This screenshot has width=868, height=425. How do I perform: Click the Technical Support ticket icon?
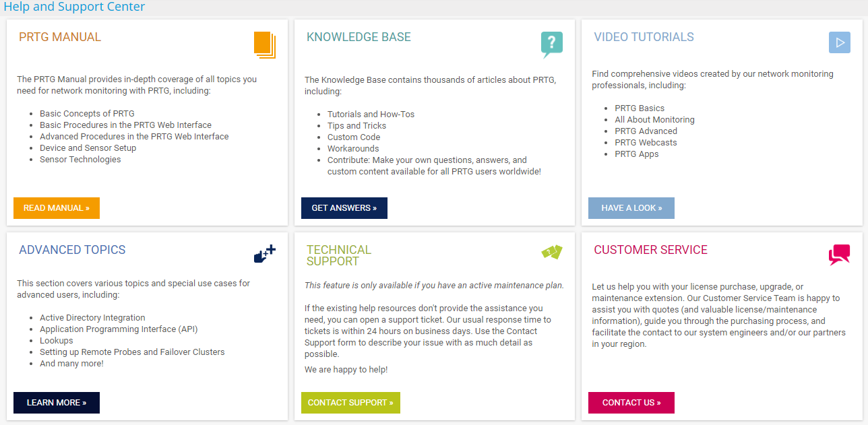coord(551,252)
